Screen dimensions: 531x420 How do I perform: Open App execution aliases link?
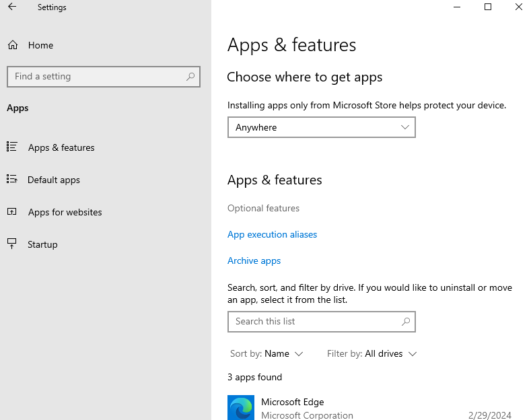[273, 234]
